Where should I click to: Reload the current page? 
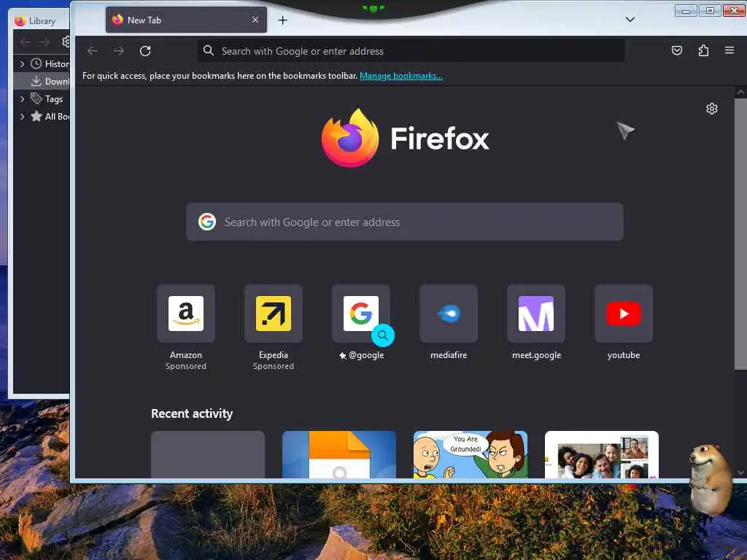[x=145, y=51]
